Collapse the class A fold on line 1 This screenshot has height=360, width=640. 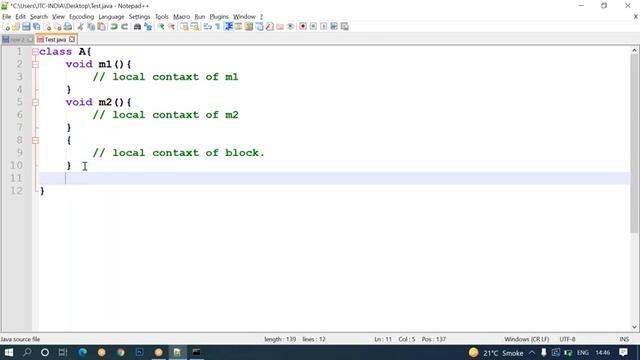pyautogui.click(x=36, y=52)
